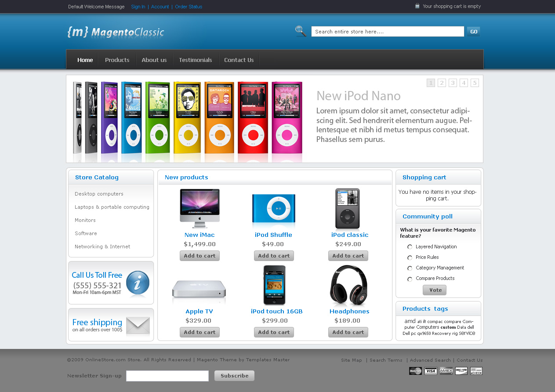Click the MasterCard payment icon
Image resolution: width=555 pixels, height=392 pixels.
[415, 371]
